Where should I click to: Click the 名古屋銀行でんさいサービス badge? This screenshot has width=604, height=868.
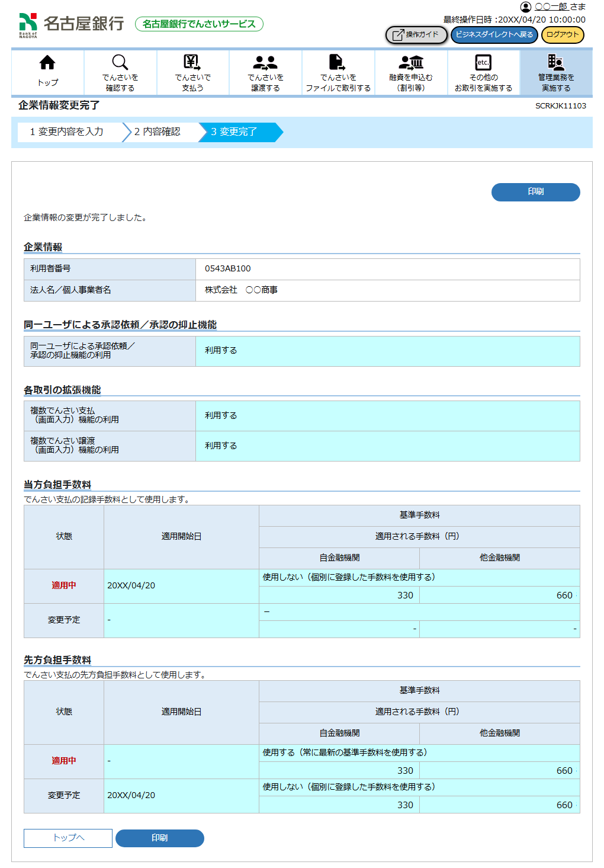(199, 24)
